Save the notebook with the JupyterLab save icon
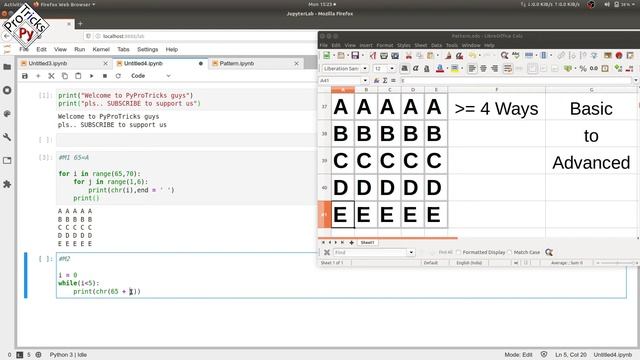Screen dimensions: 640x360 pyautogui.click(x=25, y=76)
